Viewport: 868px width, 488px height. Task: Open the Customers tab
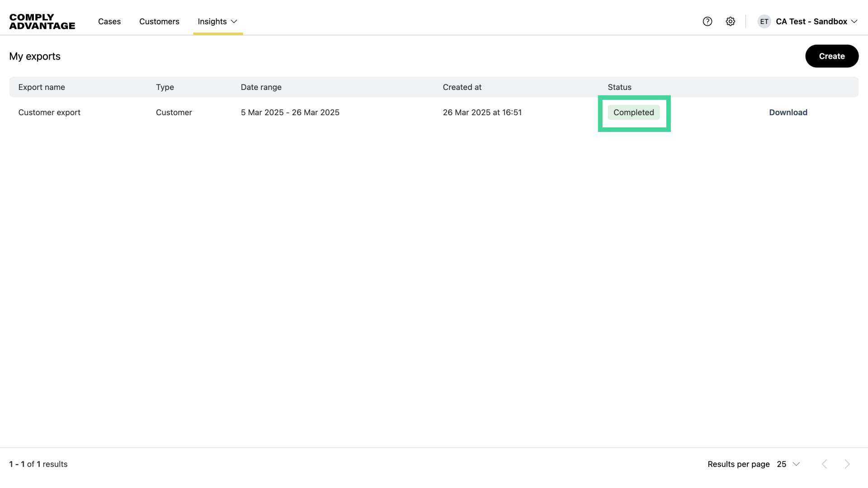(159, 22)
